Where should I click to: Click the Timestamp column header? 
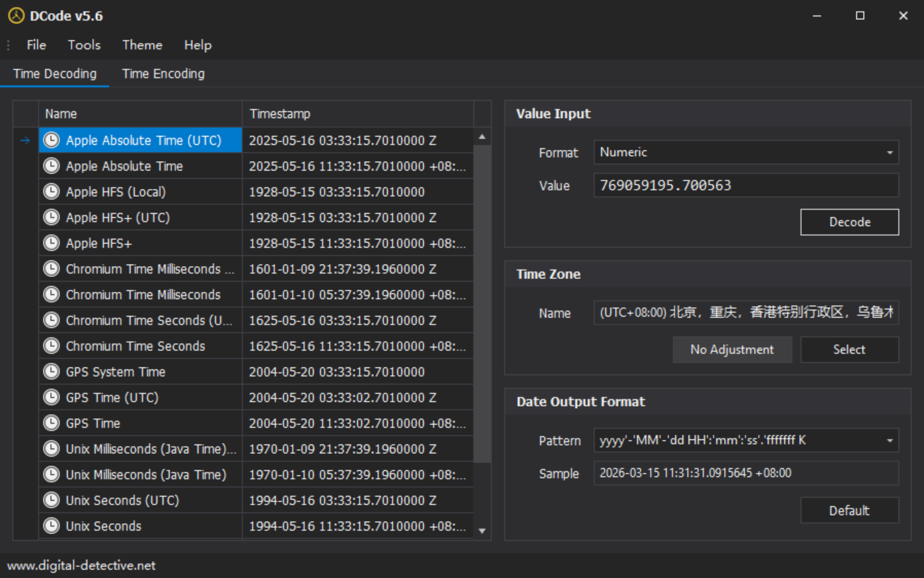tap(357, 114)
